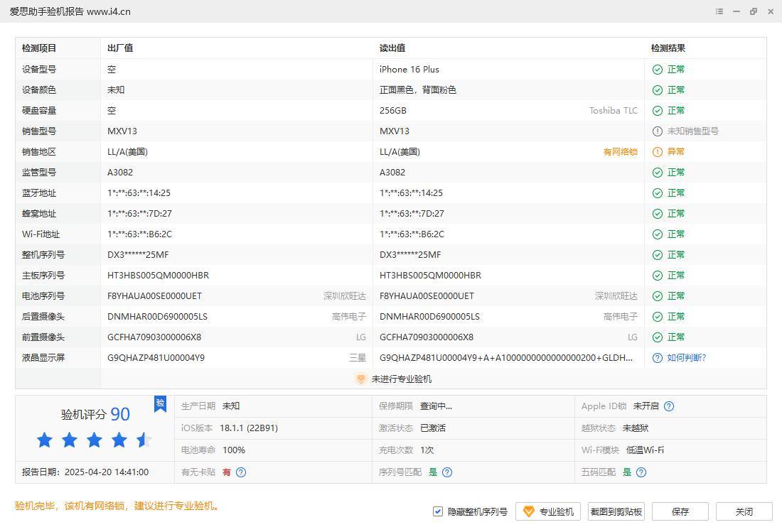The image size is (782, 532).
Task: Click the 查询中... warranty value
Action: click(x=436, y=406)
